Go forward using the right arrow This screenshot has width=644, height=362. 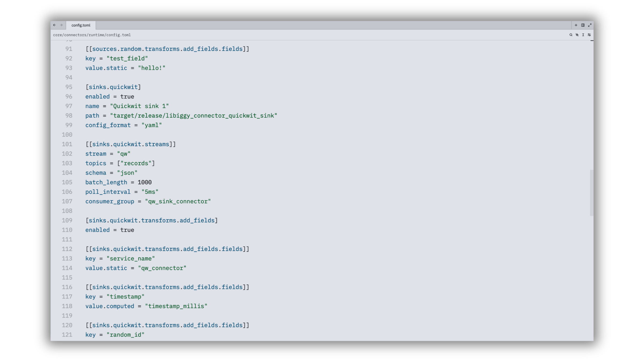point(61,25)
